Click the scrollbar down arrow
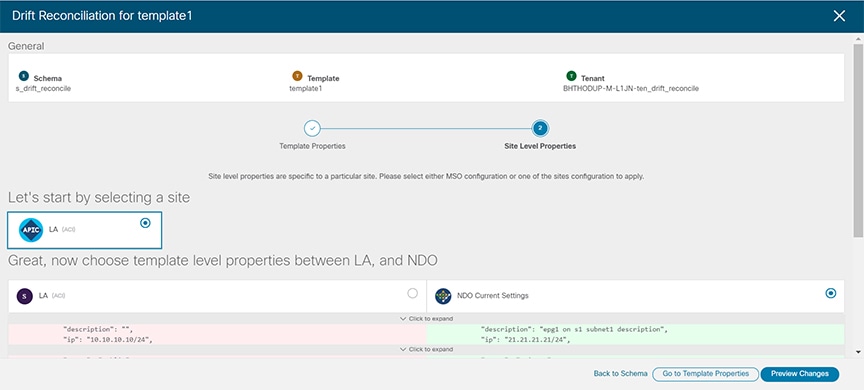Image resolution: width=864 pixels, height=390 pixels. [858, 351]
